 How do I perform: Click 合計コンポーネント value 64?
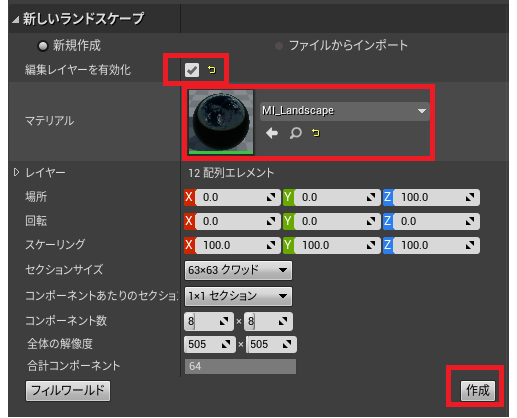pyautogui.click(x=240, y=366)
